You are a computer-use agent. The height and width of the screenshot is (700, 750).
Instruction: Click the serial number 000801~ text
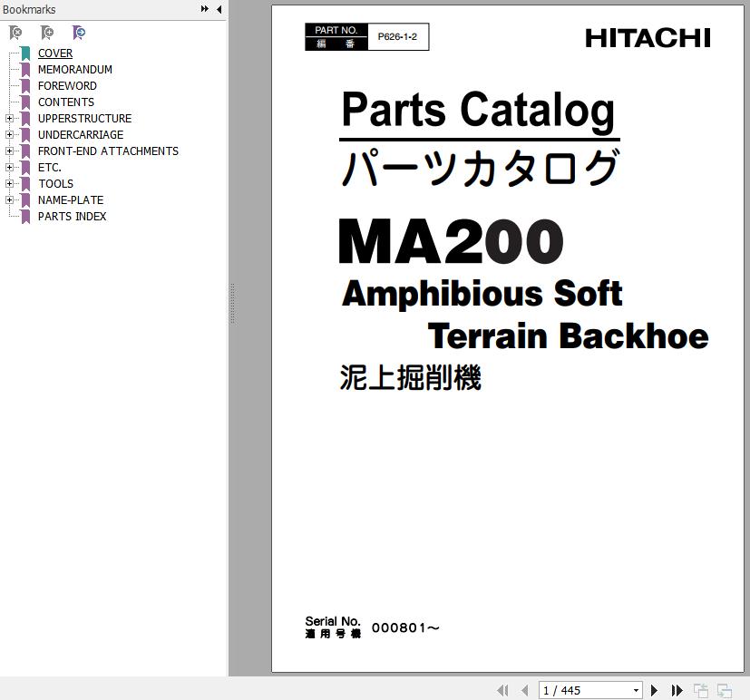point(405,627)
